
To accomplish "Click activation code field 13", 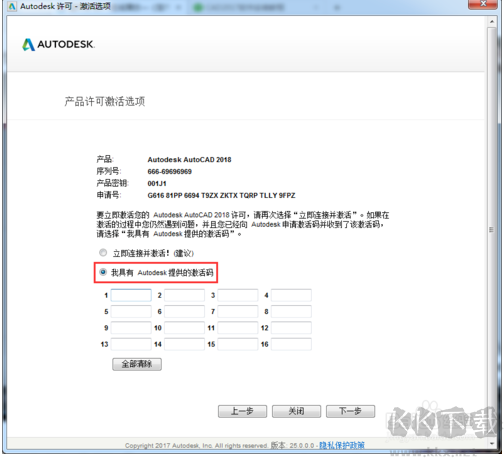I will [x=131, y=344].
